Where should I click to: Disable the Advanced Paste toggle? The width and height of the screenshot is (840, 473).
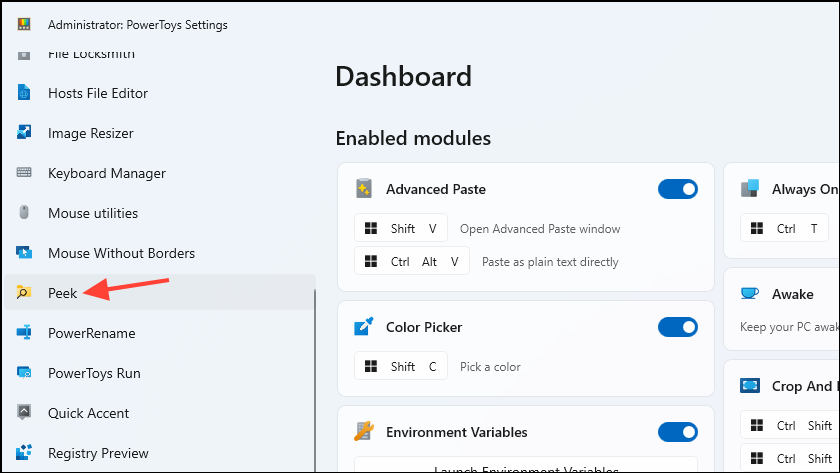tap(677, 189)
